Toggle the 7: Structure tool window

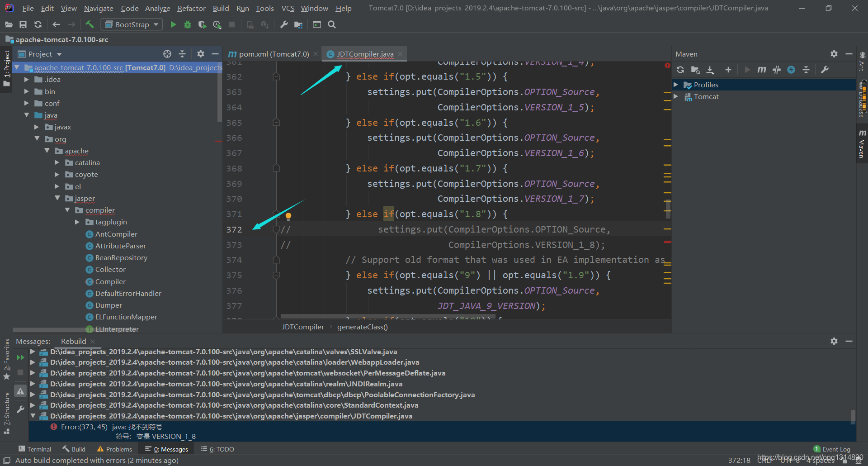(x=6, y=414)
